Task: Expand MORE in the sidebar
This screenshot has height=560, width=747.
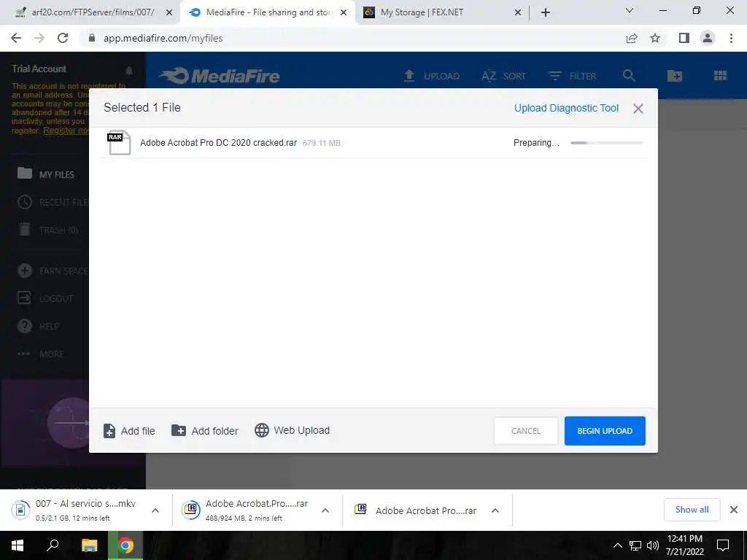Action: [40, 354]
